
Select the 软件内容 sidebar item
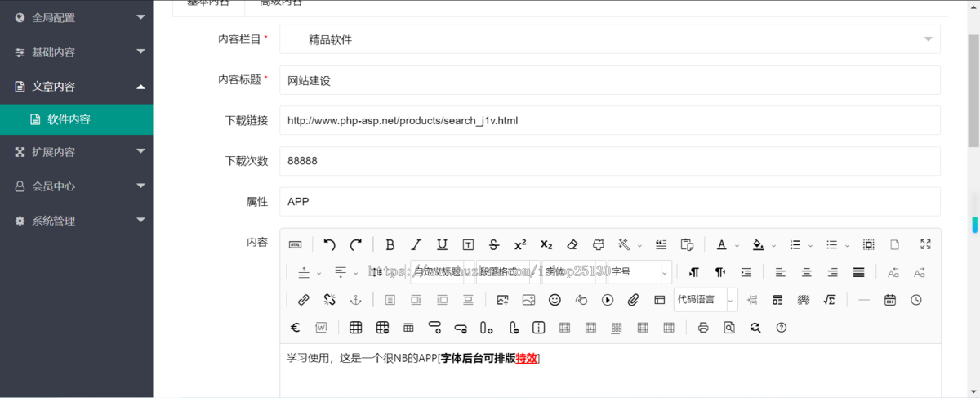(x=77, y=119)
